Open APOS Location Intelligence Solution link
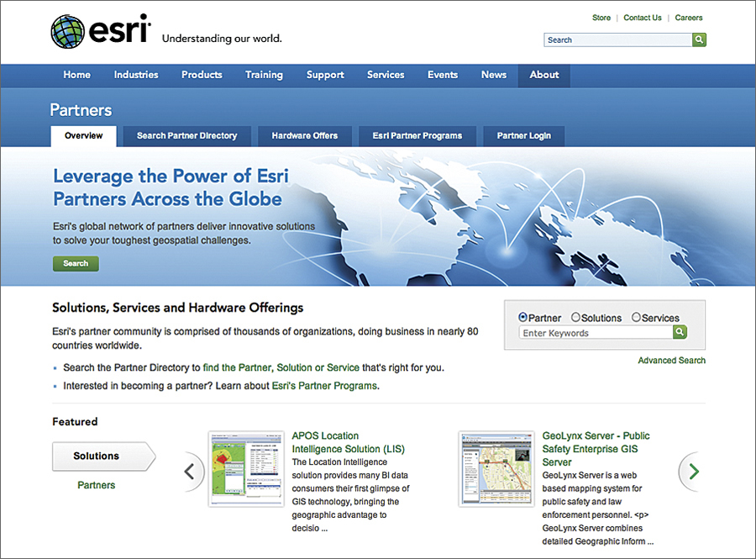This screenshot has width=756, height=559. 348,442
